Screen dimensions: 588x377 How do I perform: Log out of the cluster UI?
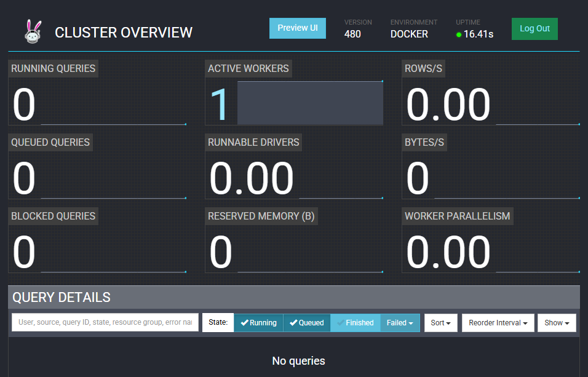(x=534, y=28)
